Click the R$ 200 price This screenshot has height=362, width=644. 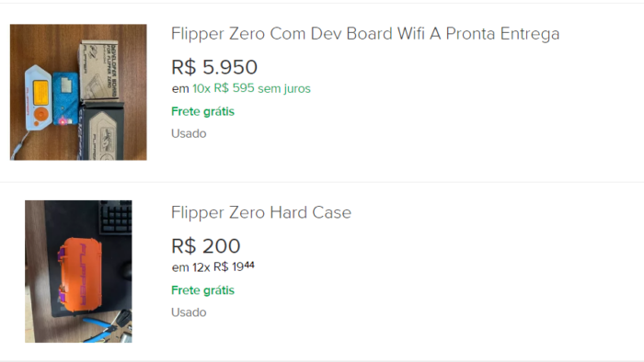tap(206, 246)
